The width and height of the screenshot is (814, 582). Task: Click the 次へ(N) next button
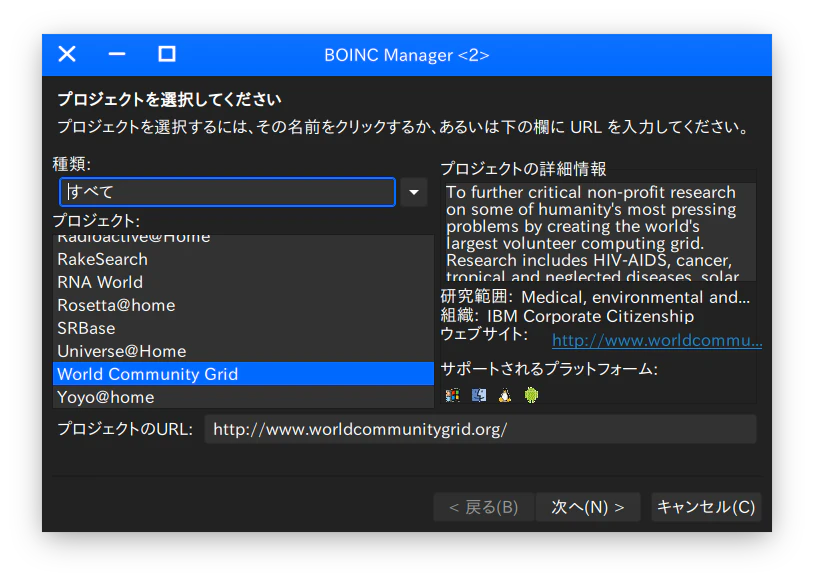click(x=588, y=507)
